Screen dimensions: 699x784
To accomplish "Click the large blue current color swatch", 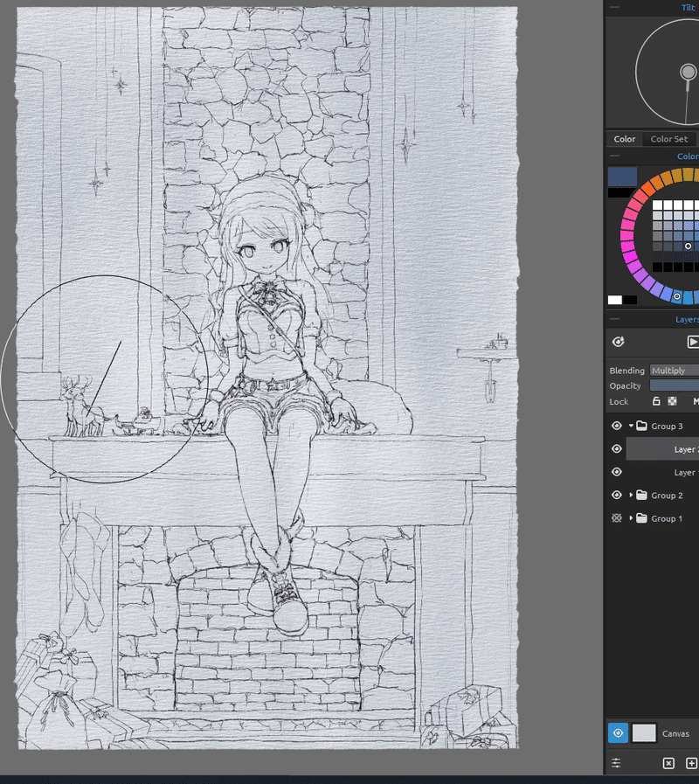I will tap(622, 177).
